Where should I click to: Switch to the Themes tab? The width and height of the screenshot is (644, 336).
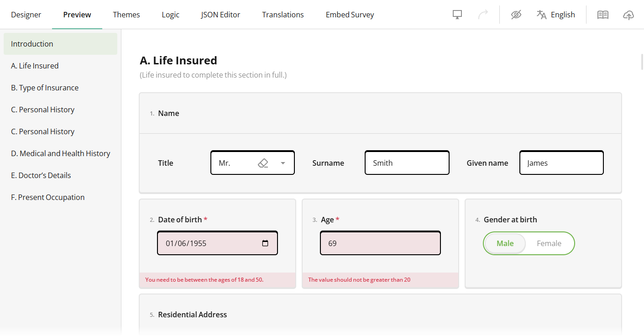tap(126, 14)
